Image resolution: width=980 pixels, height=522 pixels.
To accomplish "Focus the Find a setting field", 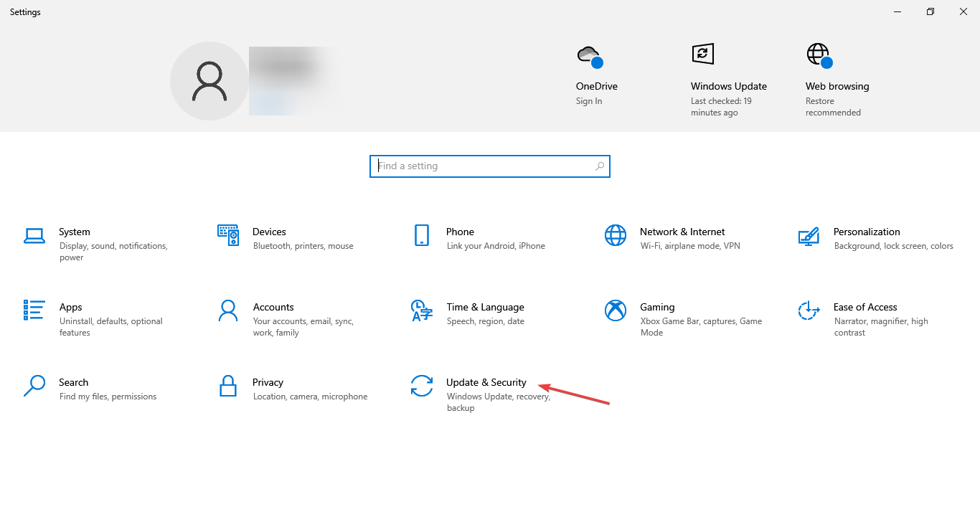I will 490,166.
